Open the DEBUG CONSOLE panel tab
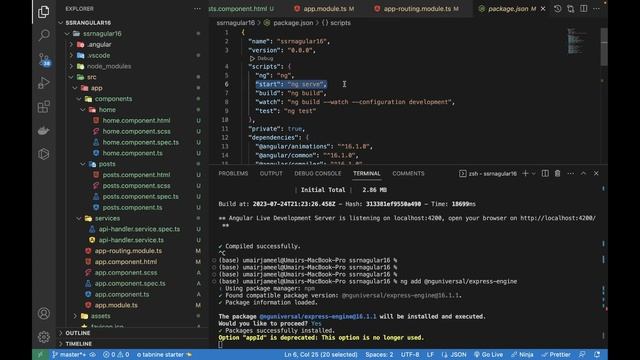Image resolution: width=640 pixels, height=360 pixels. click(318, 173)
